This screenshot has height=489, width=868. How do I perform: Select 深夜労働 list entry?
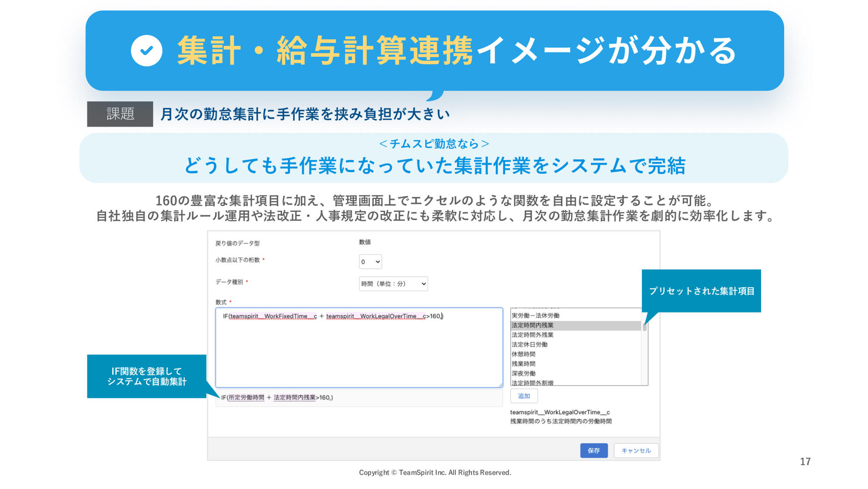(x=524, y=373)
